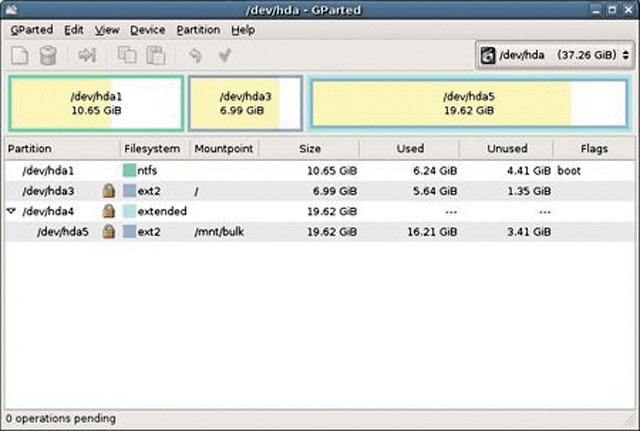The height and width of the screenshot is (431, 640).
Task: Click the '1.35 GiB' unused value
Action: tap(529, 191)
